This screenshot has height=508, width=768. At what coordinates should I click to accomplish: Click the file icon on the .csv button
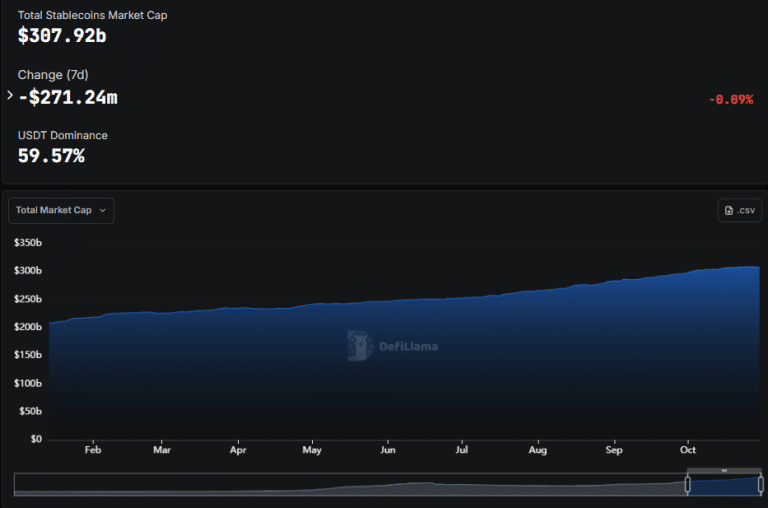[x=729, y=210]
